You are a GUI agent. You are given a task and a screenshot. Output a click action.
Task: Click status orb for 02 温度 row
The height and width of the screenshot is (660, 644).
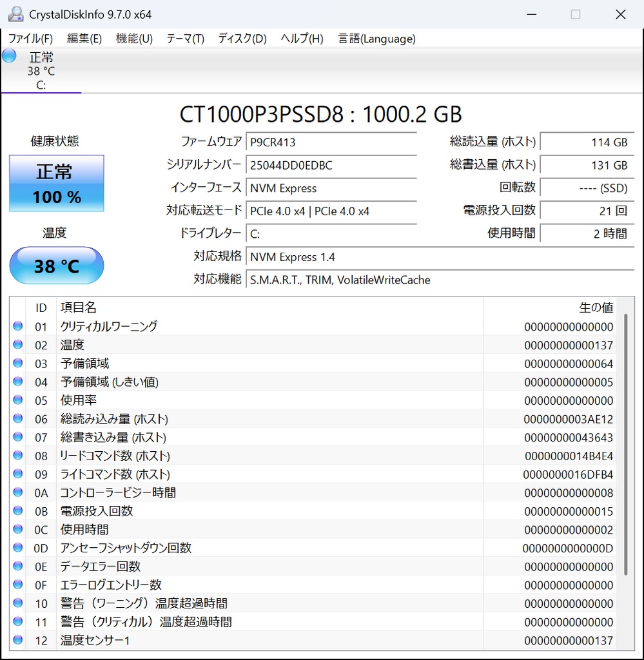tap(17, 344)
